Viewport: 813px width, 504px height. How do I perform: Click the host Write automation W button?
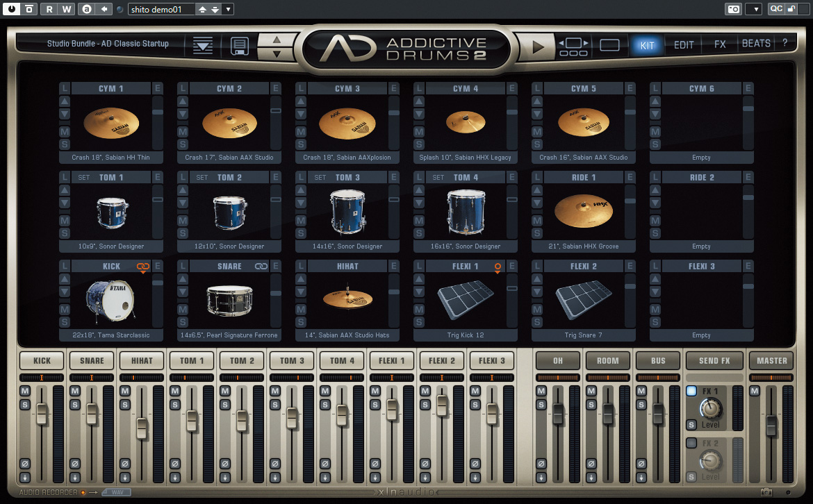coord(67,9)
